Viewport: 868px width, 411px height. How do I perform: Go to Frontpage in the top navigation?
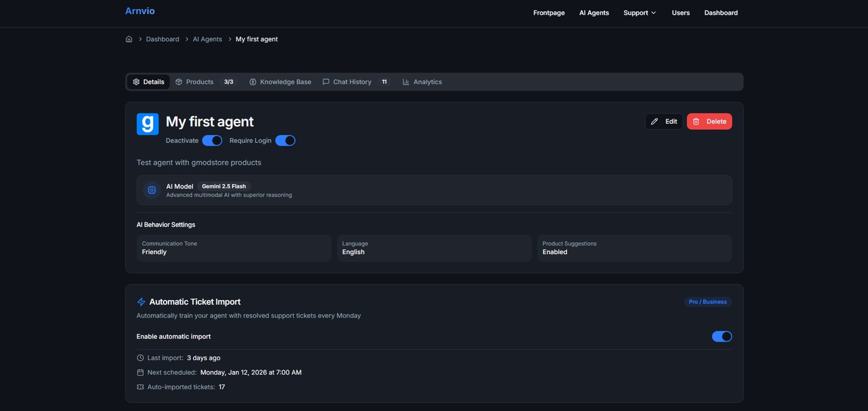549,13
